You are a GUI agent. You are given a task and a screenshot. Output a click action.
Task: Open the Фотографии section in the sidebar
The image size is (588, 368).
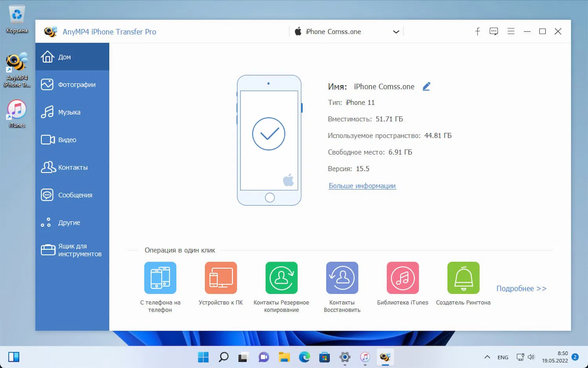click(72, 84)
